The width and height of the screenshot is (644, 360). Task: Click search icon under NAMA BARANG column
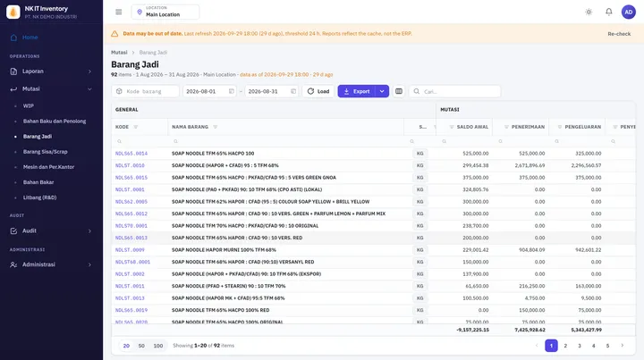(175, 141)
